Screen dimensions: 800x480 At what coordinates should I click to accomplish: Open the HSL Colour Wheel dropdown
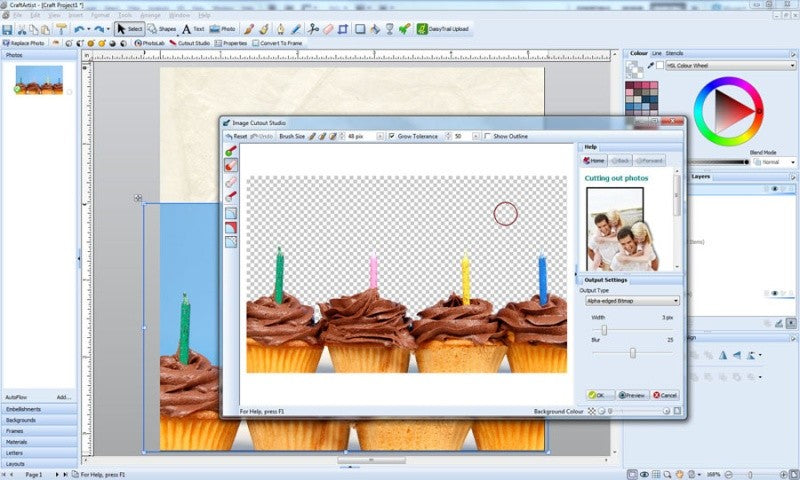[731, 66]
